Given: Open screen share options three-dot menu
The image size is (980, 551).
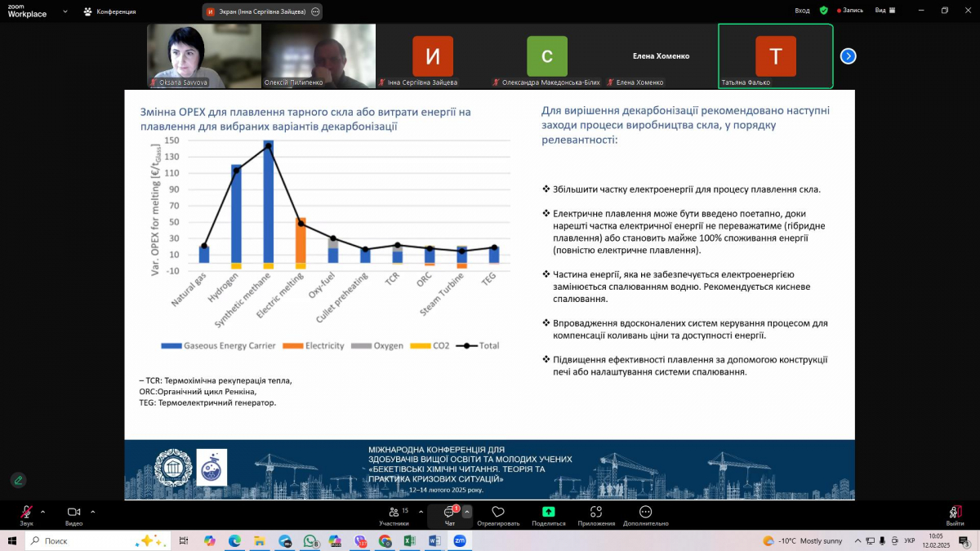Looking at the screenshot, I should (x=315, y=11).
